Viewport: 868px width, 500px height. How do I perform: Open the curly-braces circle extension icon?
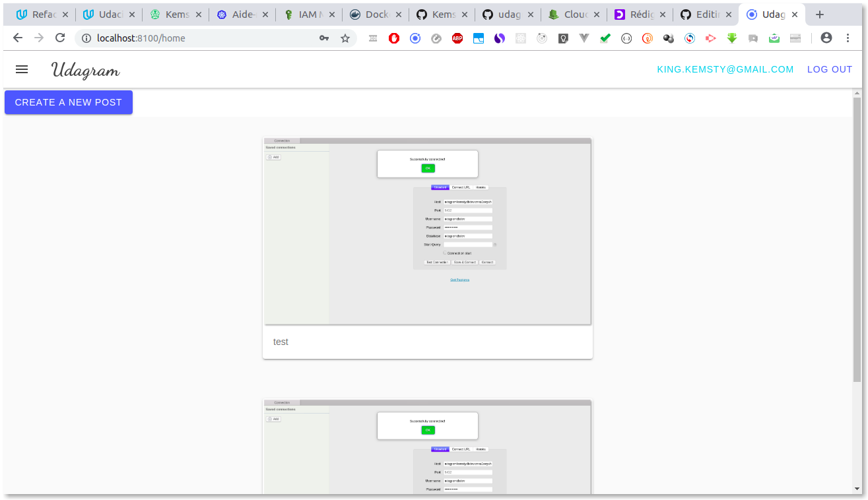click(x=626, y=38)
